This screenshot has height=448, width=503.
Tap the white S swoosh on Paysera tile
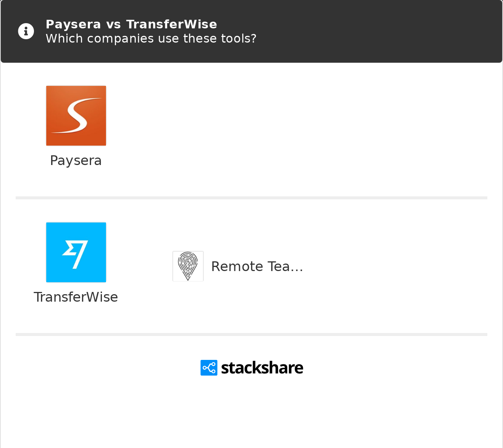click(x=76, y=116)
